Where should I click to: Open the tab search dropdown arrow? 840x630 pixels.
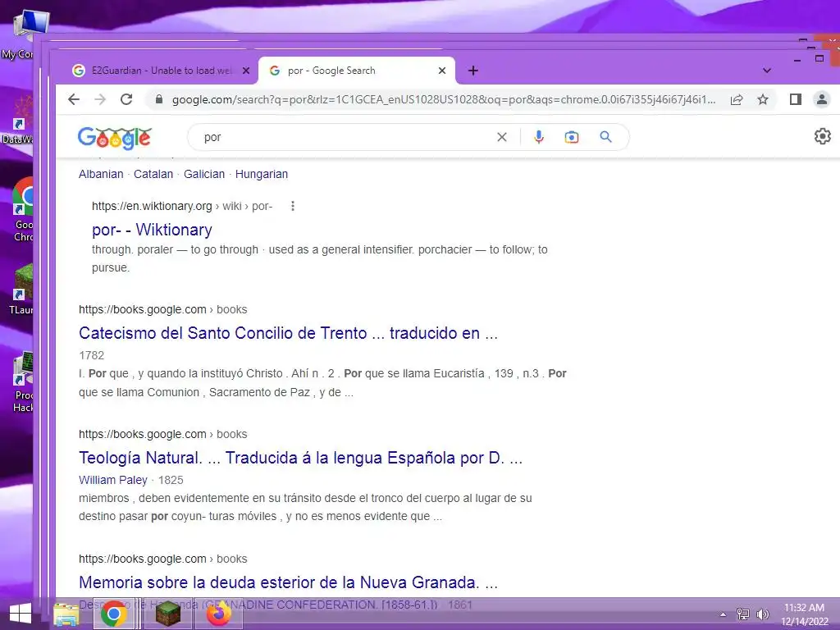click(767, 71)
